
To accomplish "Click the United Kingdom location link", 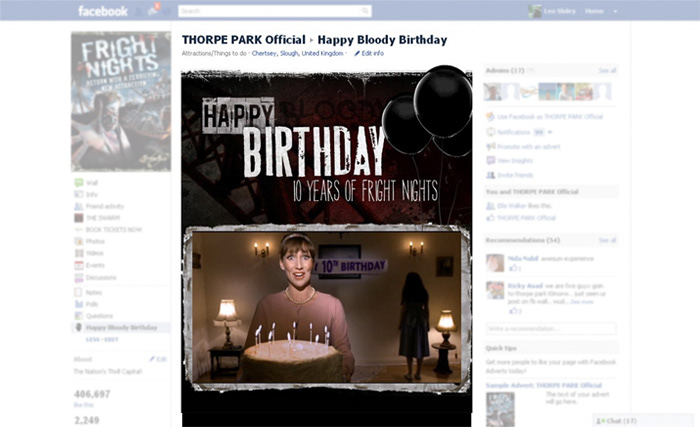I will click(322, 53).
